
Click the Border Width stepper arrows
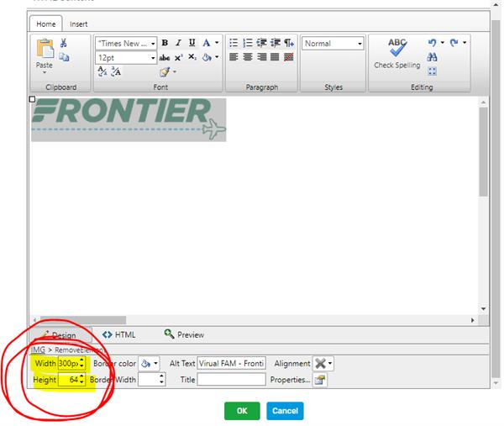[161, 380]
